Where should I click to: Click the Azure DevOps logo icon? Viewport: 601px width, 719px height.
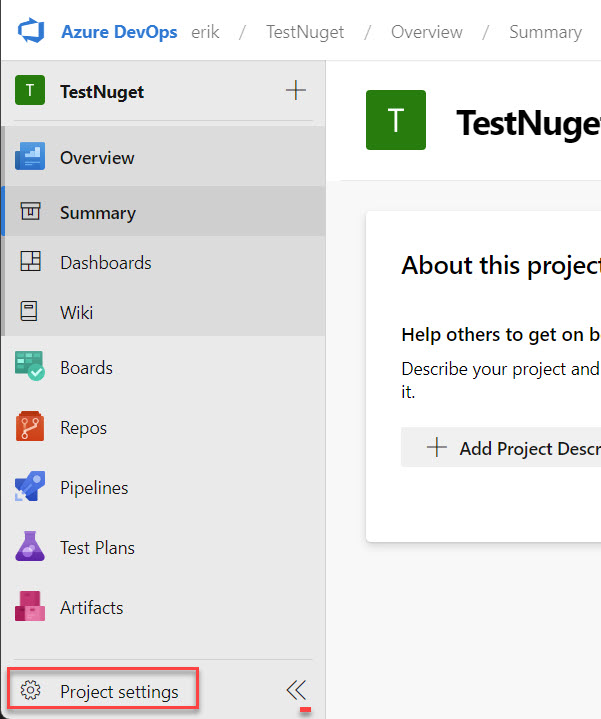pyautogui.click(x=31, y=31)
